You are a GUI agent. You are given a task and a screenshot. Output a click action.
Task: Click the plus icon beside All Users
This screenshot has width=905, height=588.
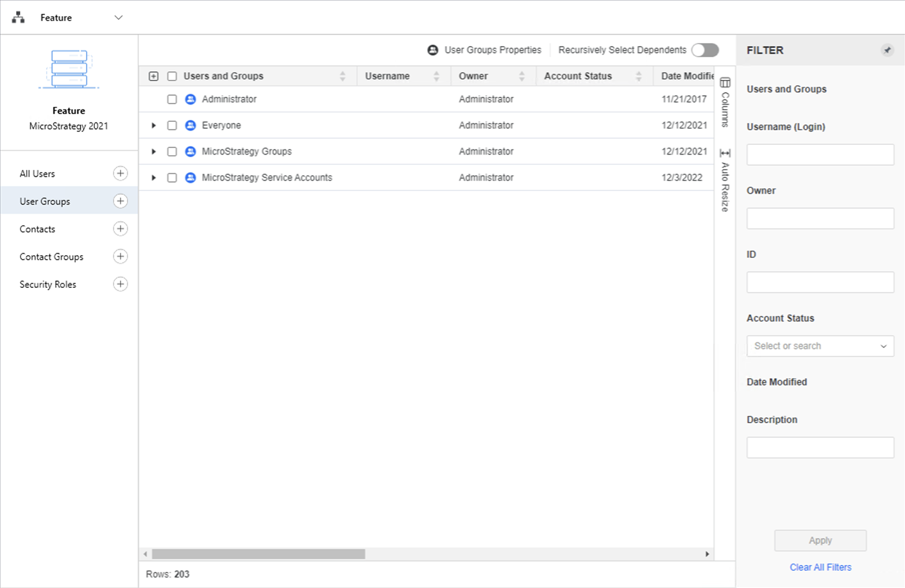(120, 174)
